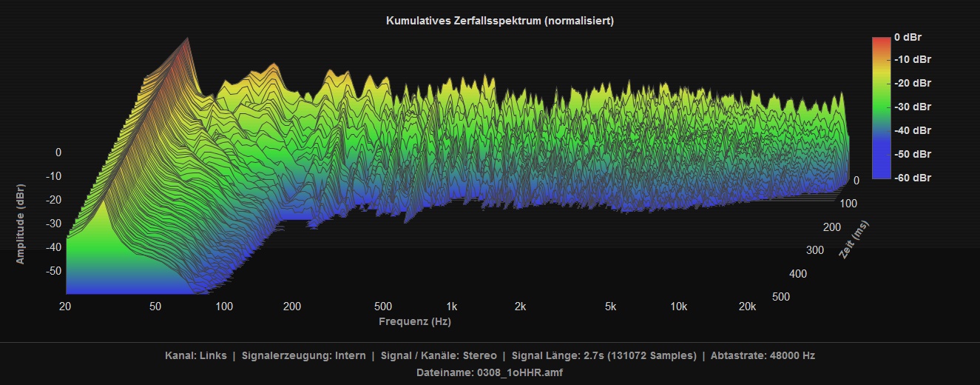Click the "Frequenz (Hz)" axis title

tap(415, 321)
